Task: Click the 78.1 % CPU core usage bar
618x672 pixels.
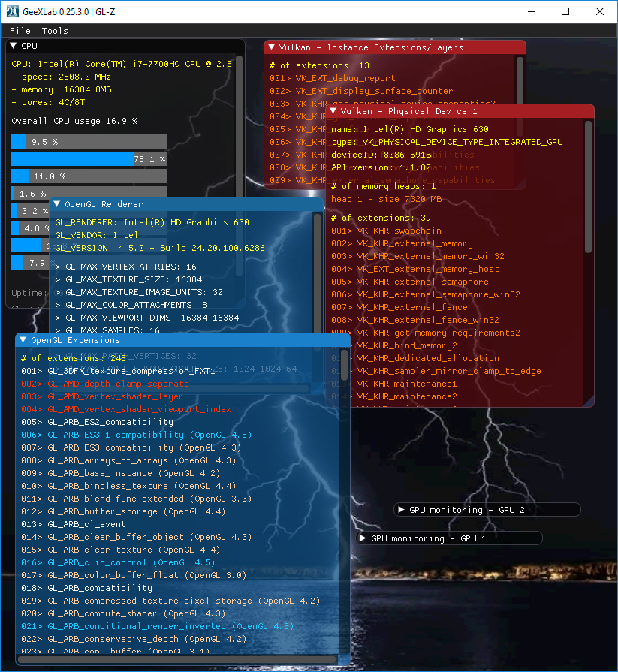Action: [x=89, y=159]
